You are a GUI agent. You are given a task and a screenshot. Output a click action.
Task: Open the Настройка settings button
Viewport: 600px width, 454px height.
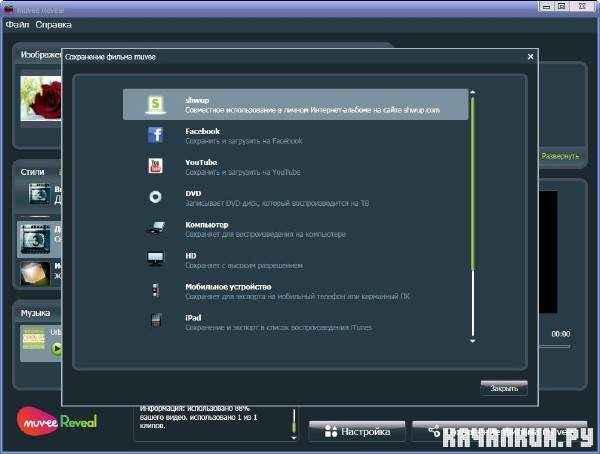357,432
